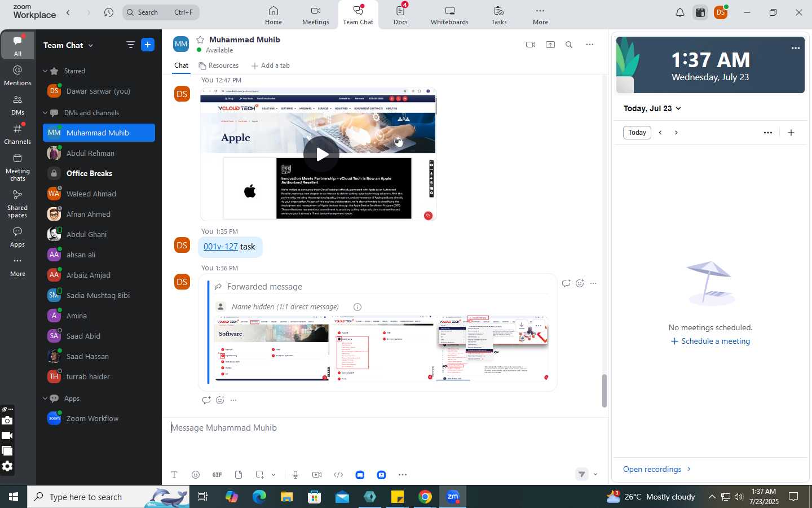Expand the screenshot options arrow
The height and width of the screenshot is (508, 812).
pyautogui.click(x=273, y=475)
